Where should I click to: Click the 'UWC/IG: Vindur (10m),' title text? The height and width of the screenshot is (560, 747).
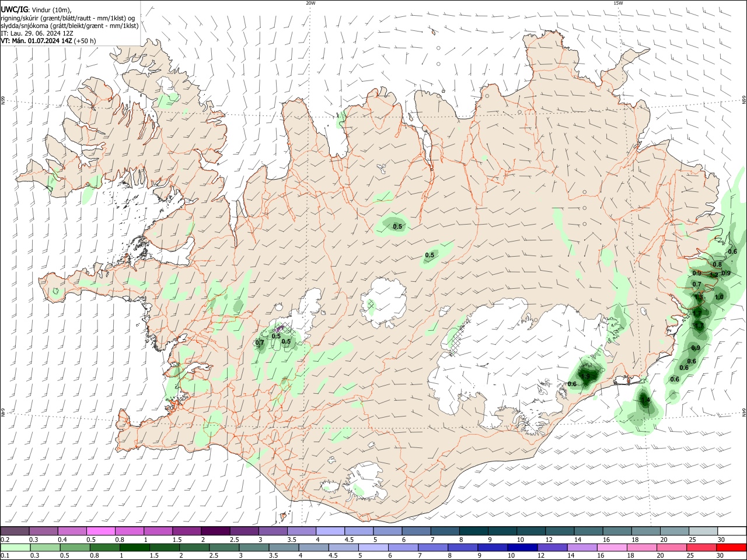pos(36,10)
